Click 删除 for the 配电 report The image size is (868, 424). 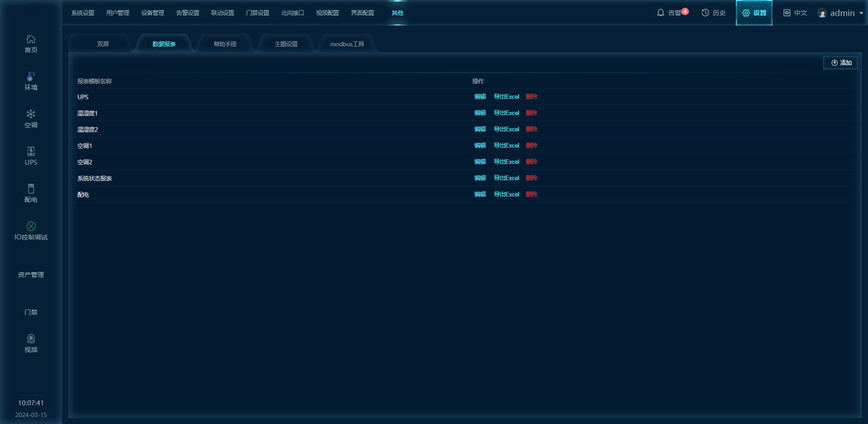[532, 195]
